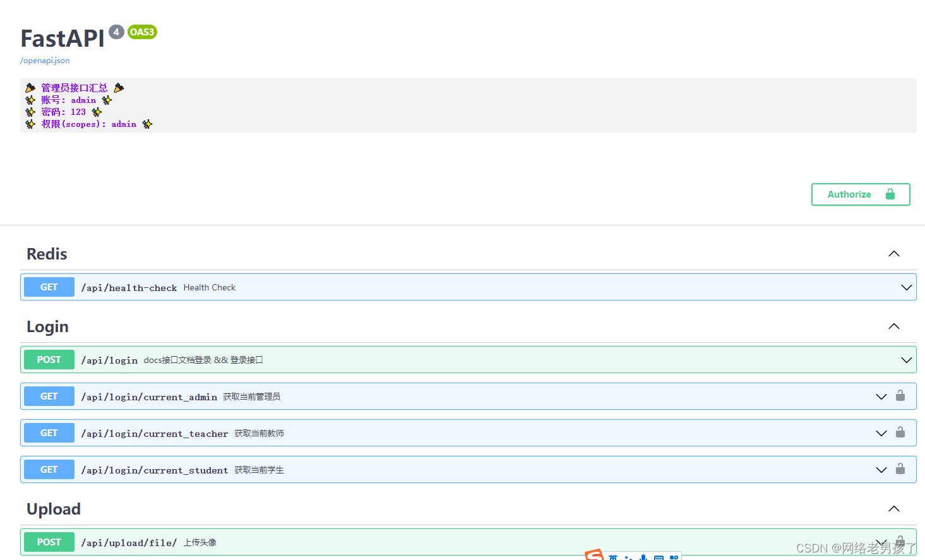Click the 权限(scopes): admin description line

point(89,124)
